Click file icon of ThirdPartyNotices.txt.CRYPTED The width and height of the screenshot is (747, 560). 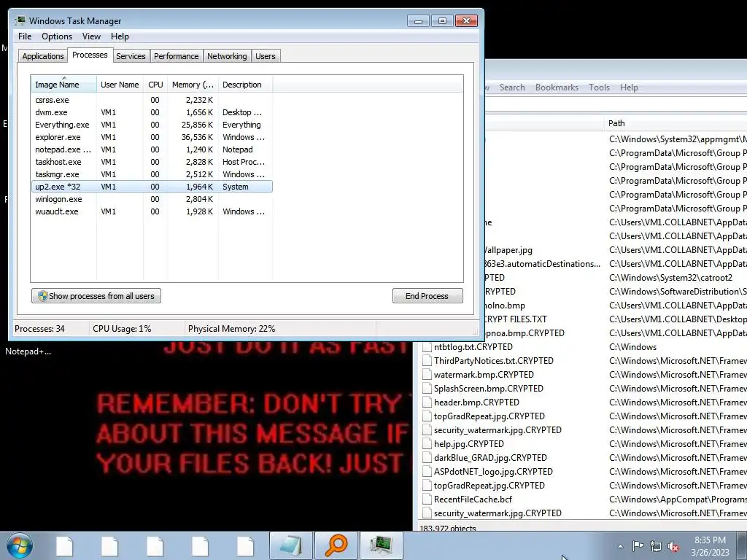[x=427, y=360]
